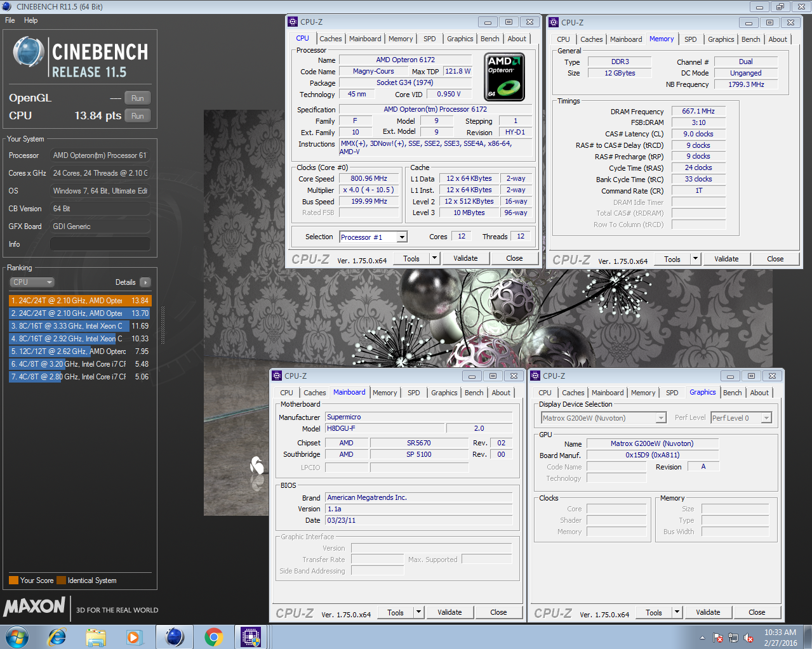Image resolution: width=812 pixels, height=649 pixels.
Task: Open the Processor #1 selection dropdown
Action: pos(402,237)
